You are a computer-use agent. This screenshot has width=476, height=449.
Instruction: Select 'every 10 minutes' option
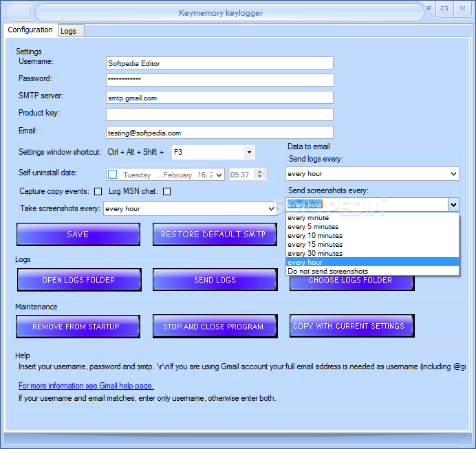click(x=373, y=235)
